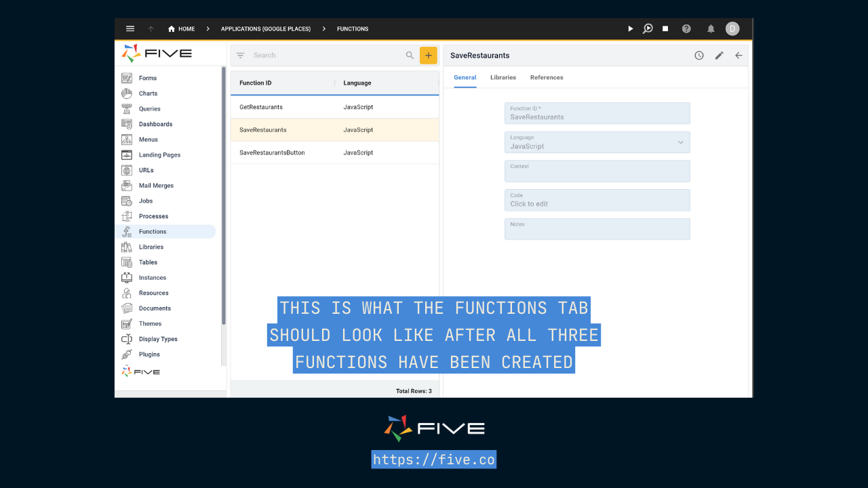Click the Queries sidebar icon

pos(127,108)
